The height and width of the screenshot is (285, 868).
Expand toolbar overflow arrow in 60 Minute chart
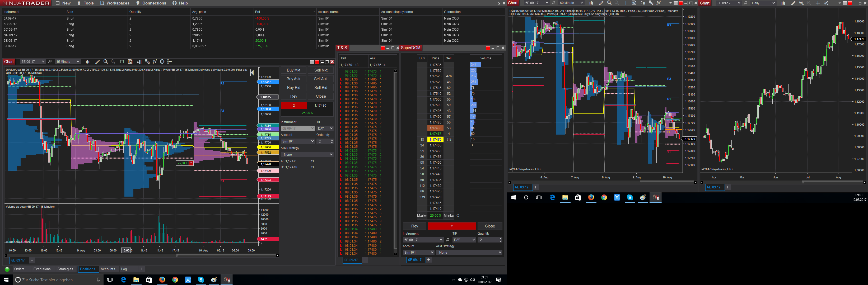[670, 3]
